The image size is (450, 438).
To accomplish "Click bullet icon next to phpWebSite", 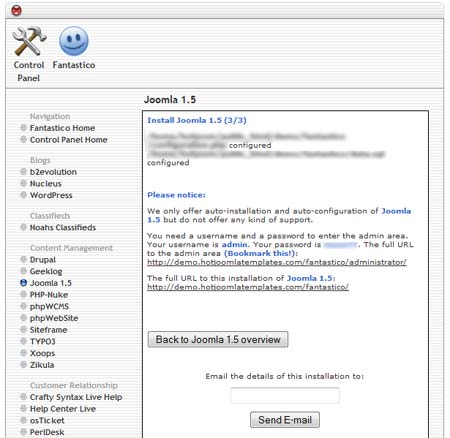I will 23,318.
